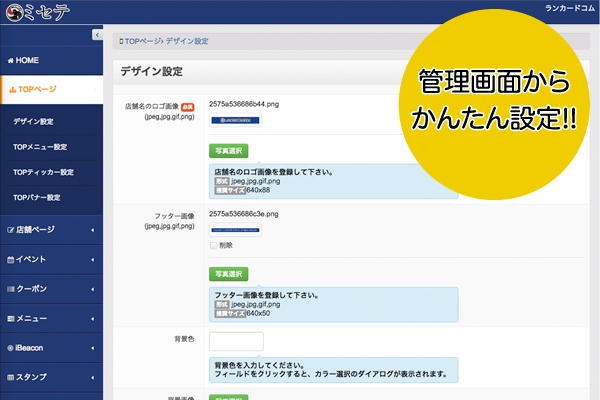This screenshot has width=600, height=400.
Task: Click the store logo image thumbnail
Action: pyautogui.click(x=235, y=121)
